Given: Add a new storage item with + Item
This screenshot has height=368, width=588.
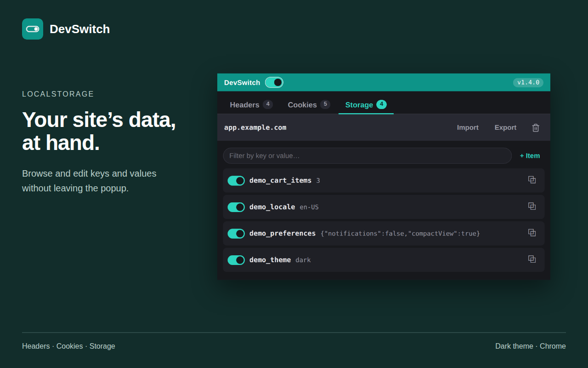Looking at the screenshot, I should tap(530, 155).
